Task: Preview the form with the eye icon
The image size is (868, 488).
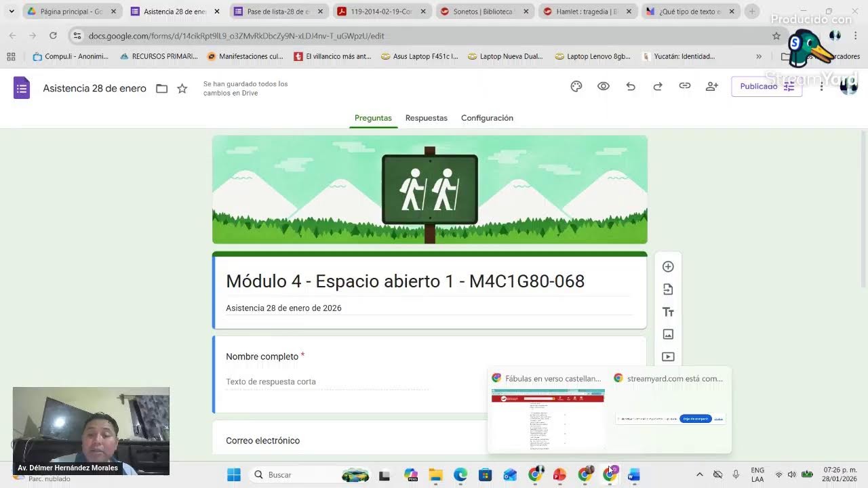Action: [604, 86]
